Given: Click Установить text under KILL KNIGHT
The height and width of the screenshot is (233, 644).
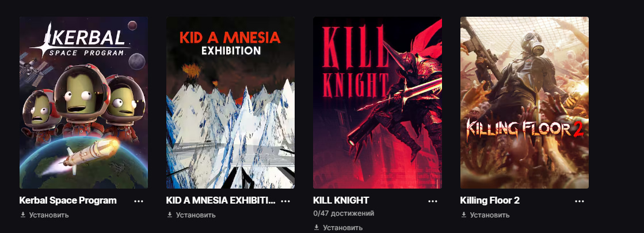Looking at the screenshot, I should tap(342, 227).
